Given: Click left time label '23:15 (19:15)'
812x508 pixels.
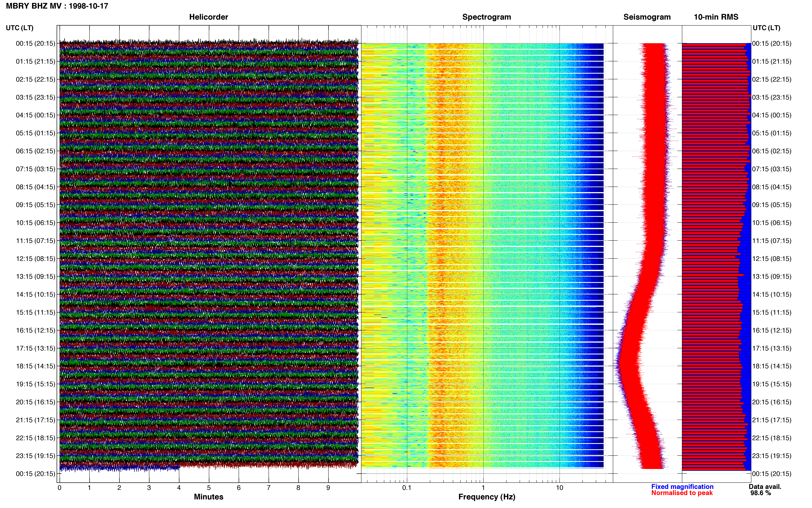Looking at the screenshot, I should coord(36,456).
